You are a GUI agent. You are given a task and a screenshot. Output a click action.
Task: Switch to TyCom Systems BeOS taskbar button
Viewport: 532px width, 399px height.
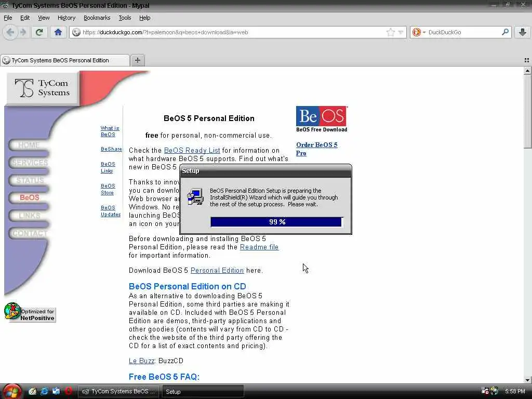coord(118,392)
